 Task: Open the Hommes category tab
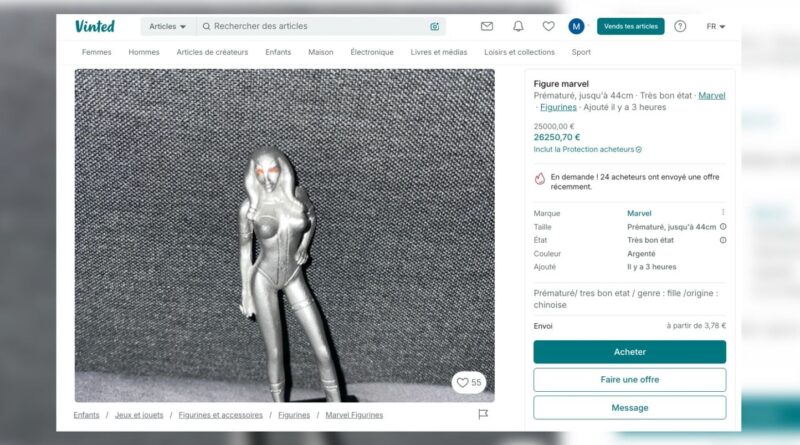click(144, 52)
